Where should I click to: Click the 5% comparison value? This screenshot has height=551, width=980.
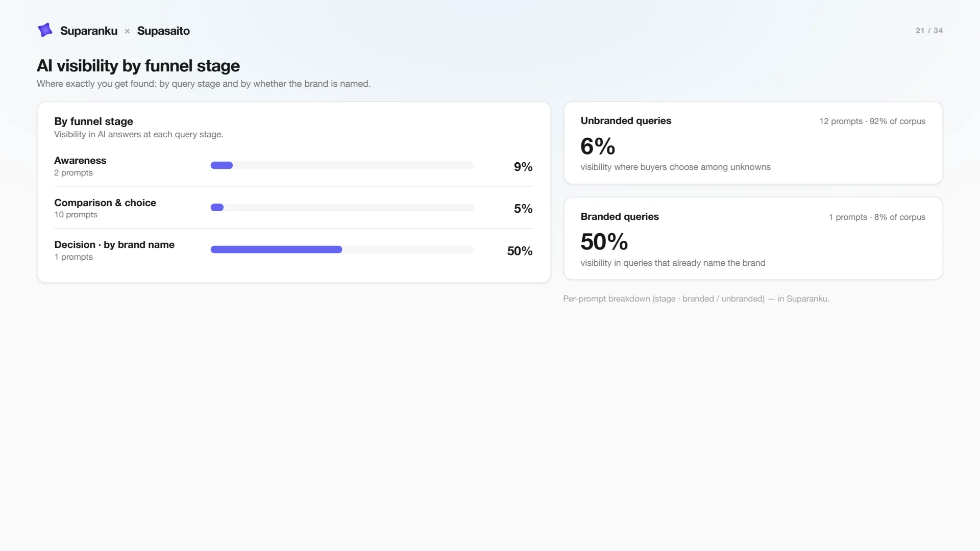[523, 209]
